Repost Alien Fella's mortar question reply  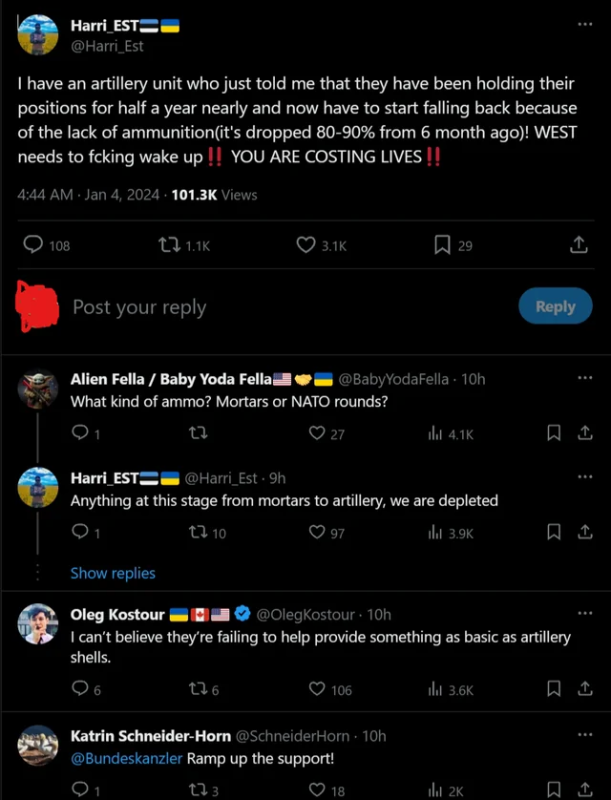click(201, 433)
